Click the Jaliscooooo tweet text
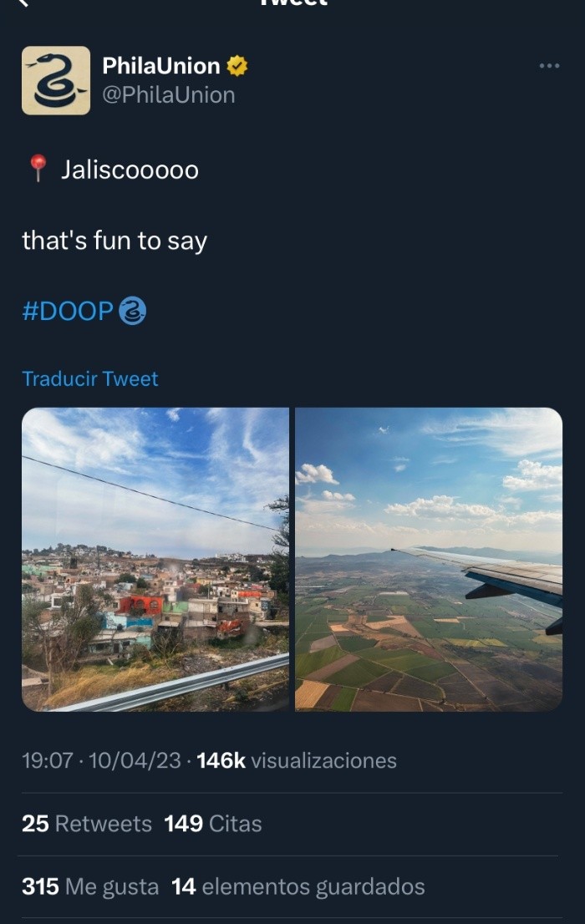585x924 pixels. coord(130,170)
